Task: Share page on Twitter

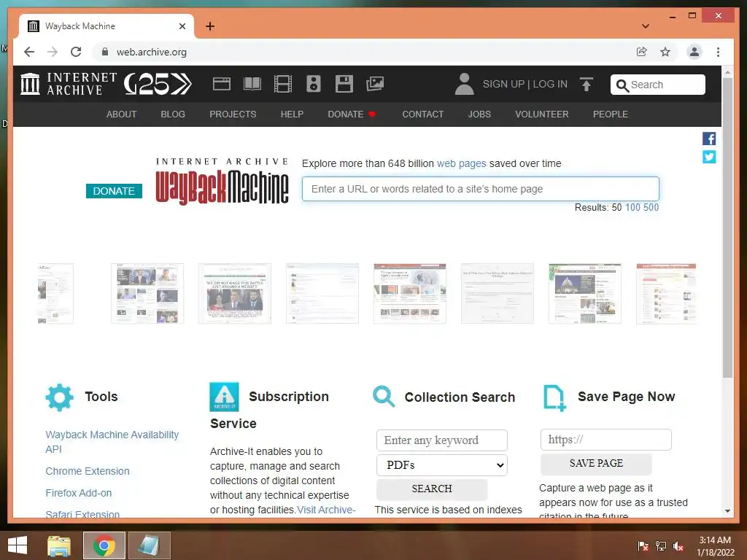Action: (x=709, y=157)
